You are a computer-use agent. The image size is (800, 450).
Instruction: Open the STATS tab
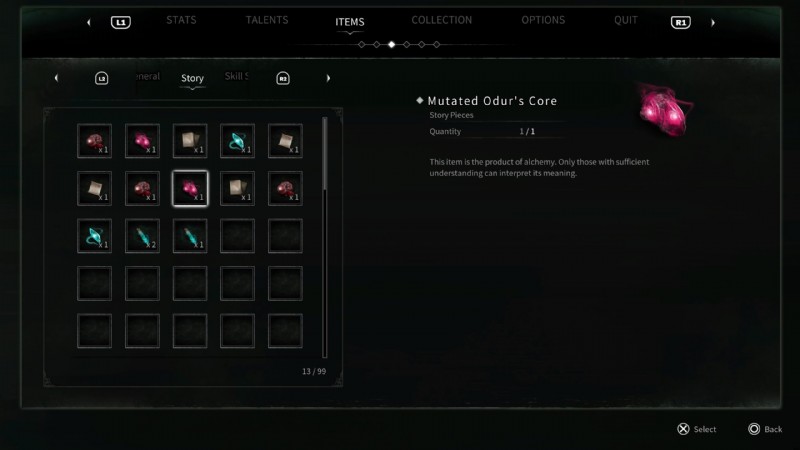point(181,20)
